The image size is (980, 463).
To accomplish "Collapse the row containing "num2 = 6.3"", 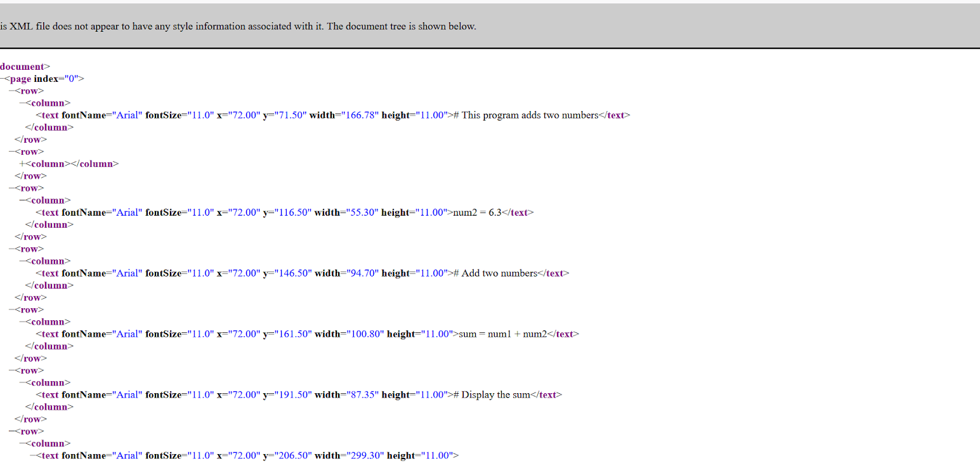I will tap(12, 188).
